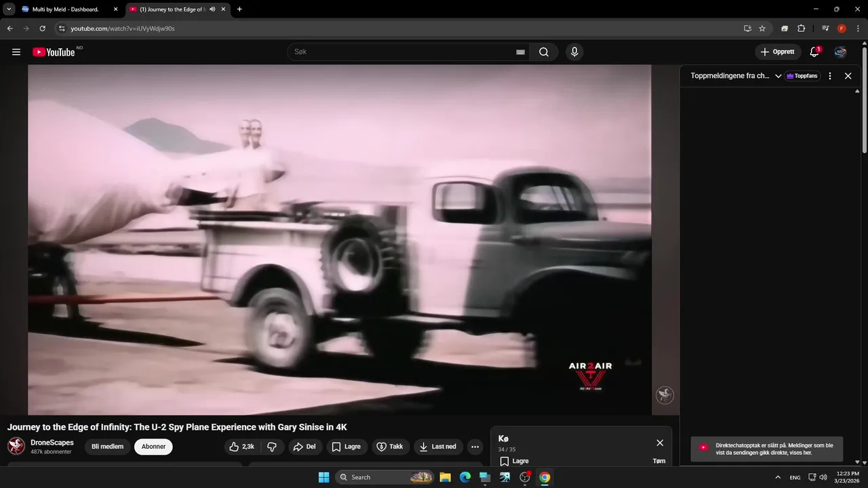Open Chrome extensions puzzle icon

click(x=801, y=28)
